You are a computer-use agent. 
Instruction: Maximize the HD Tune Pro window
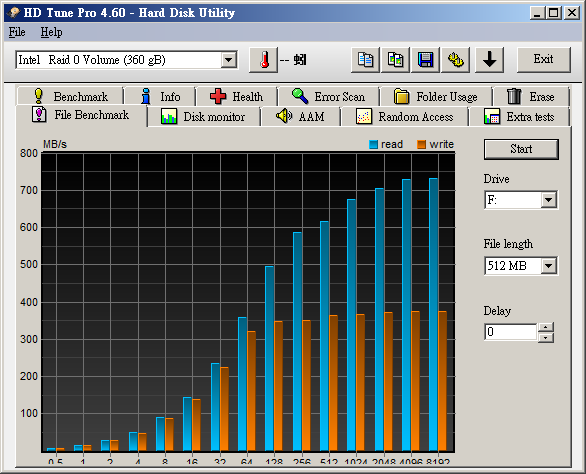[x=553, y=13]
